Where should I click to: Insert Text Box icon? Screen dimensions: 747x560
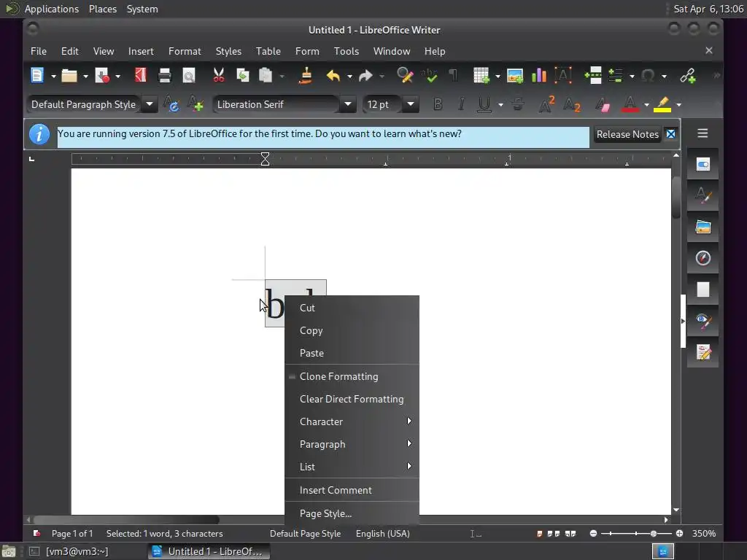tap(563, 76)
